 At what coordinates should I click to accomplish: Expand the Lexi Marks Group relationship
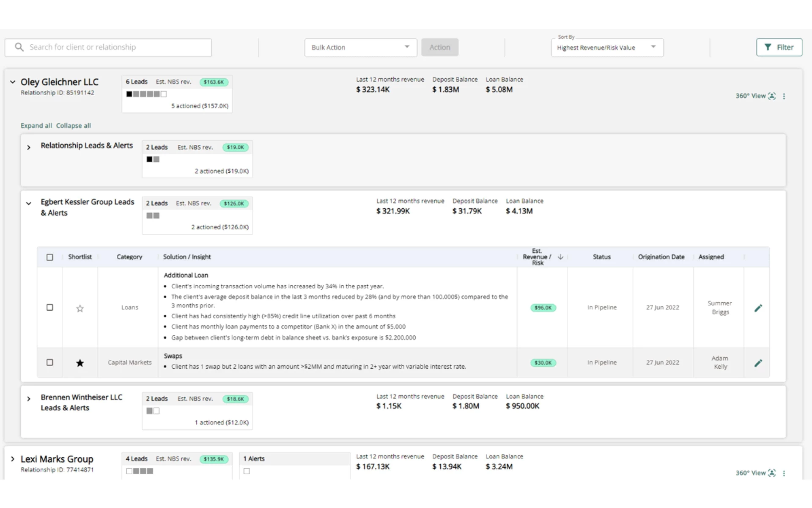pyautogui.click(x=13, y=459)
